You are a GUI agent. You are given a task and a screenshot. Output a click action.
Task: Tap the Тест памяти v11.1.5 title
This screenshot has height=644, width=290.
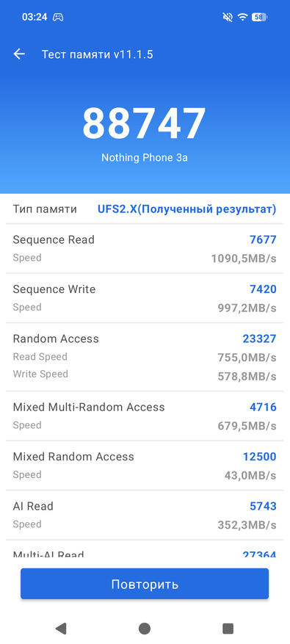[98, 54]
